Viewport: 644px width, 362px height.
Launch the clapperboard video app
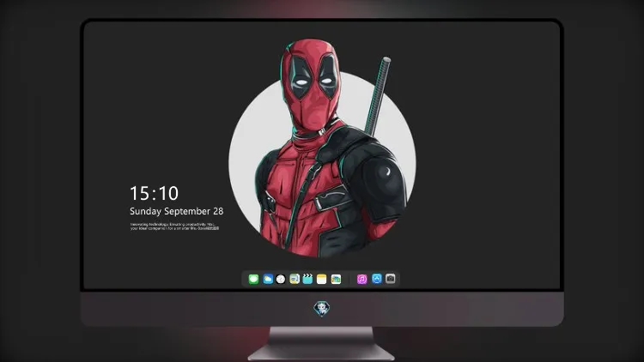point(307,279)
